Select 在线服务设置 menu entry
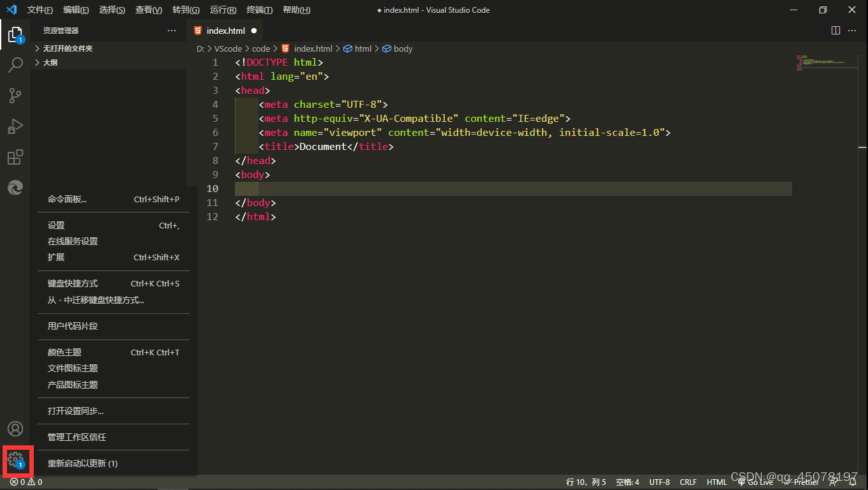Image resolution: width=868 pixels, height=490 pixels. (114, 241)
